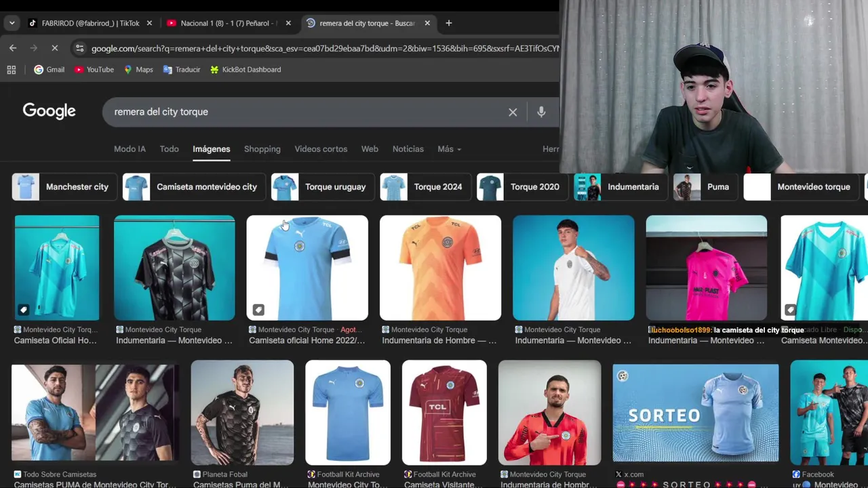The image size is (868, 488).
Task: Close the Nacional Peñarol YouTube tab
Action: point(288,23)
